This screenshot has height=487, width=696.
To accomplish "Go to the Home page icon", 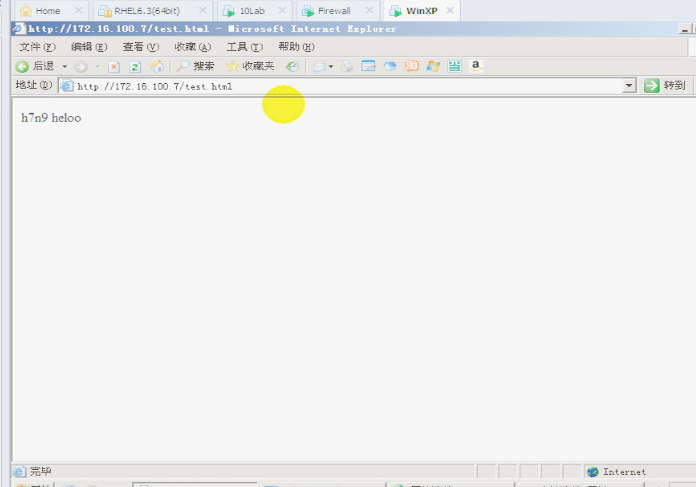I will tap(157, 67).
